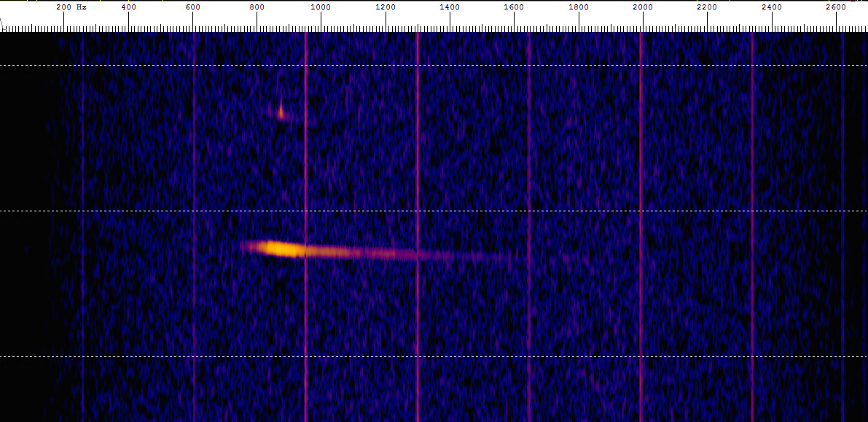Click the 1000 Hz ruler label
Viewport: 868px width, 422px height.
coord(321,7)
